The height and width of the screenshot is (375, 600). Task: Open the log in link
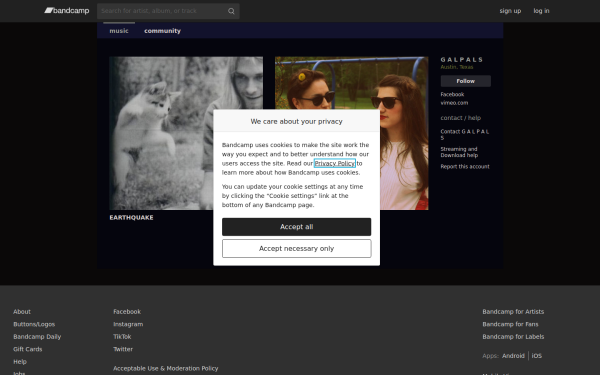541,11
